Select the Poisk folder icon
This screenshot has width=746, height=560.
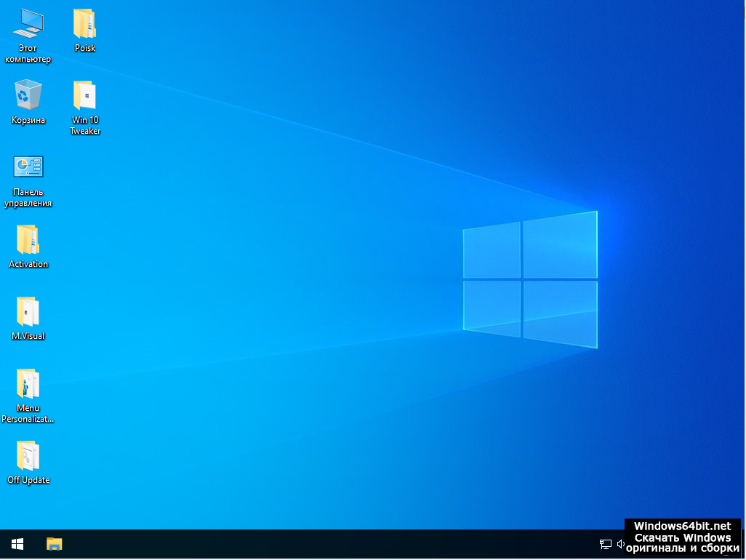click(x=85, y=24)
